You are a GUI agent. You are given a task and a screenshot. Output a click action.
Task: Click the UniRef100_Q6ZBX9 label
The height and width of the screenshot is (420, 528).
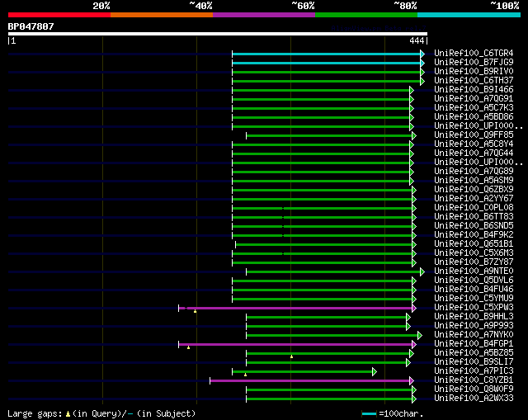tap(474, 190)
